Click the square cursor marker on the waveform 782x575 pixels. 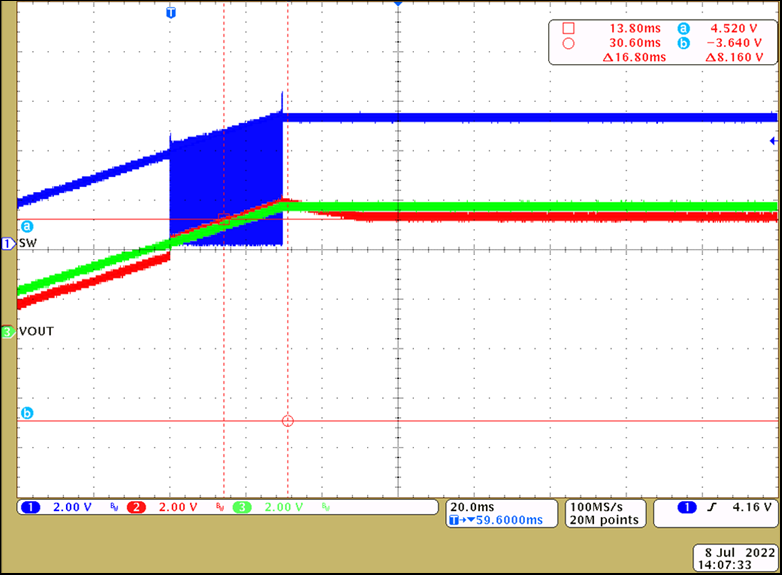pos(223,220)
